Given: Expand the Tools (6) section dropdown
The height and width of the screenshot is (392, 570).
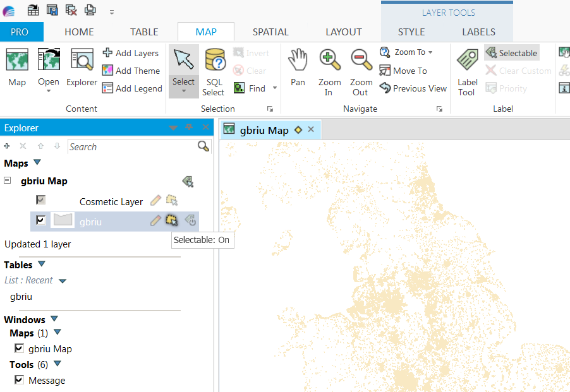Looking at the screenshot, I should (x=57, y=364).
